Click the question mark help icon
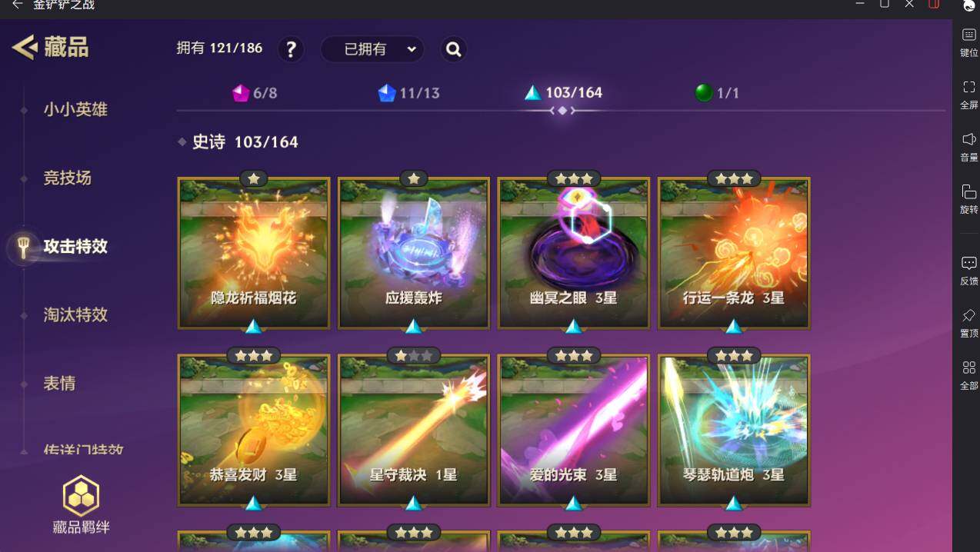Image resolution: width=980 pixels, height=552 pixels. point(290,50)
